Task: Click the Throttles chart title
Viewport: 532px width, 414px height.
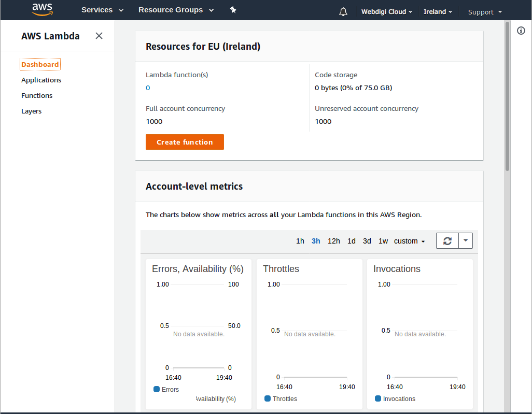Action: pyautogui.click(x=281, y=269)
